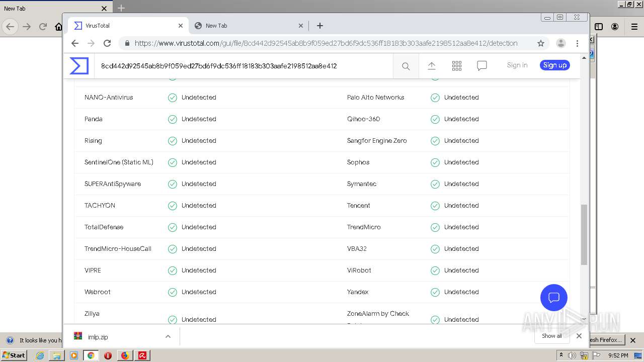Click the VBA32 engine name
644x362 pixels.
(357, 249)
